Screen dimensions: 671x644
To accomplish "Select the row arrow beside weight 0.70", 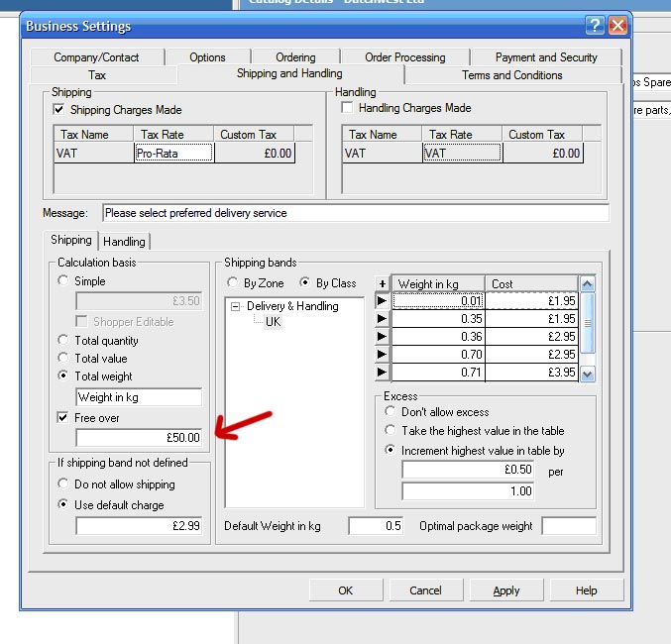I will tap(383, 355).
